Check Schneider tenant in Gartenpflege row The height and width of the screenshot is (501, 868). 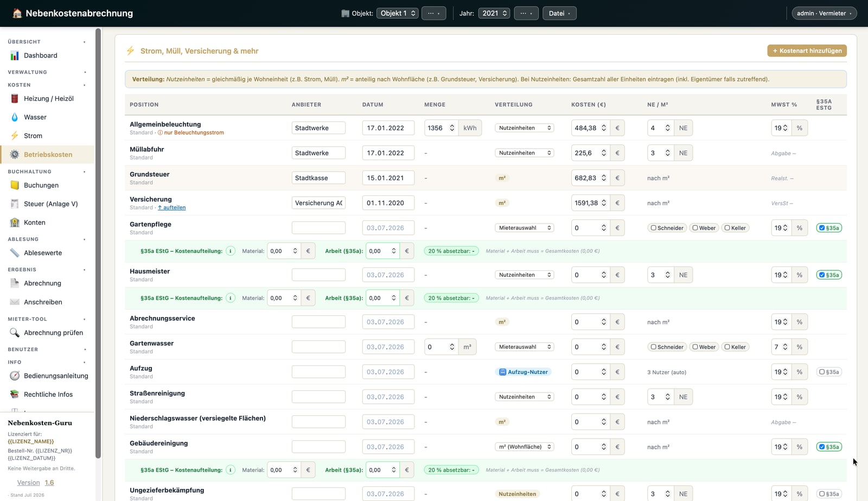coord(654,228)
